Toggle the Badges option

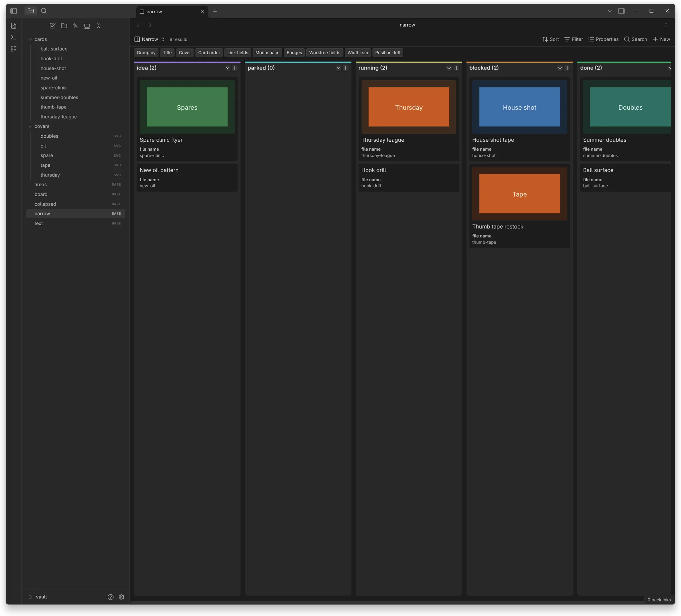coord(294,53)
